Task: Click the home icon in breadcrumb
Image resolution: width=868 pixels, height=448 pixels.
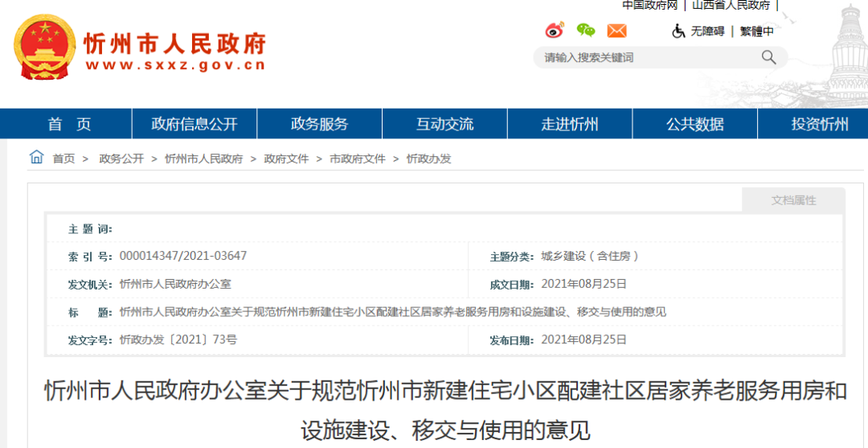Action: 37,158
